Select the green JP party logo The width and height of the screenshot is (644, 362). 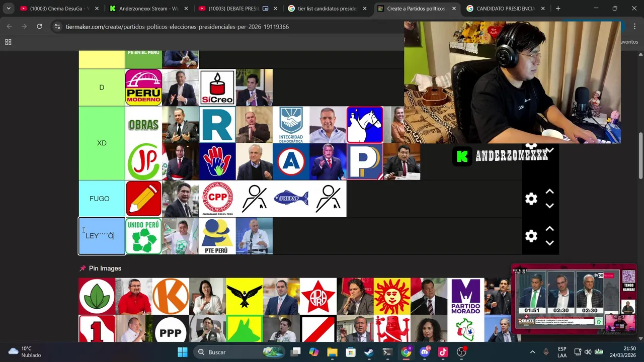coord(143,162)
